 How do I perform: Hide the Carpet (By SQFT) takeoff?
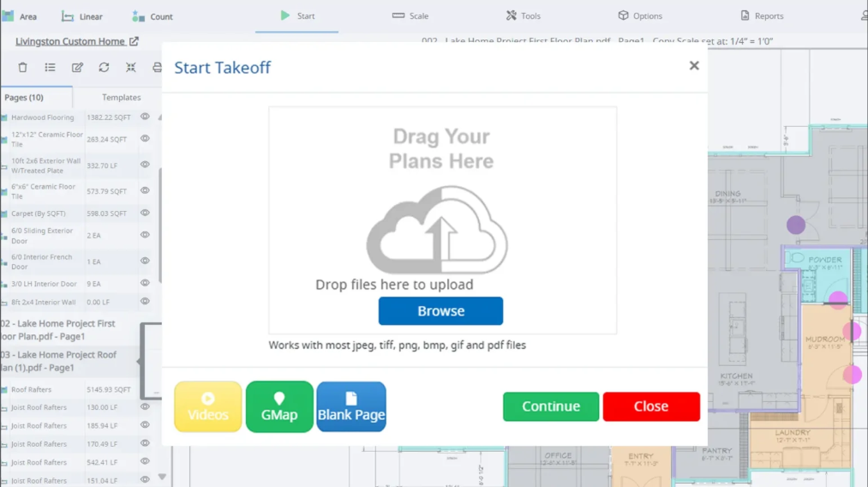(145, 213)
